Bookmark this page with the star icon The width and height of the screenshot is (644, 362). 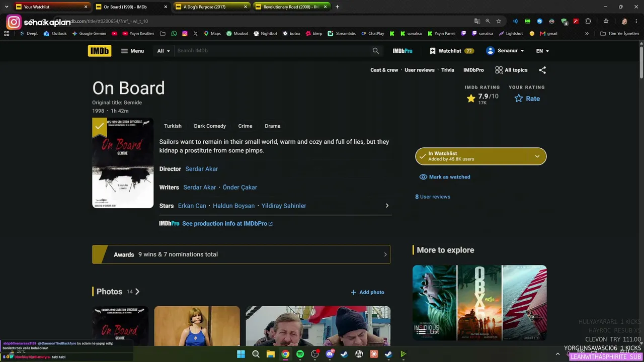[499, 21]
